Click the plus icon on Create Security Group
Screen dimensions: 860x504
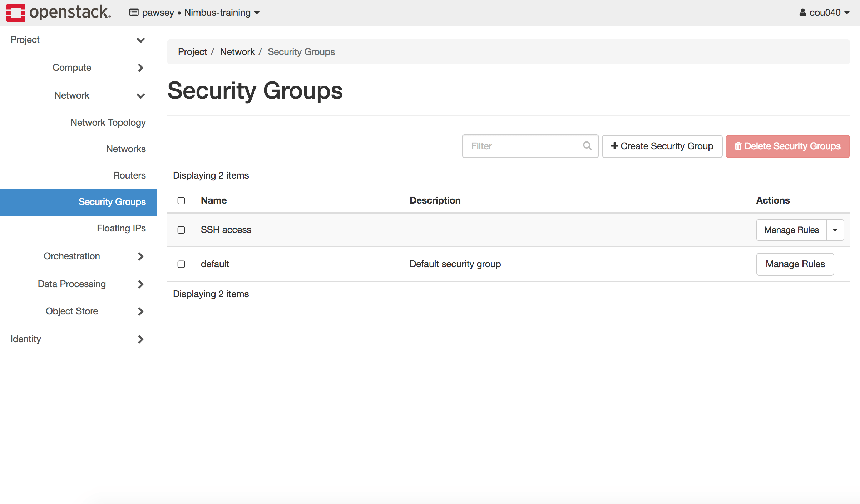[x=615, y=146]
